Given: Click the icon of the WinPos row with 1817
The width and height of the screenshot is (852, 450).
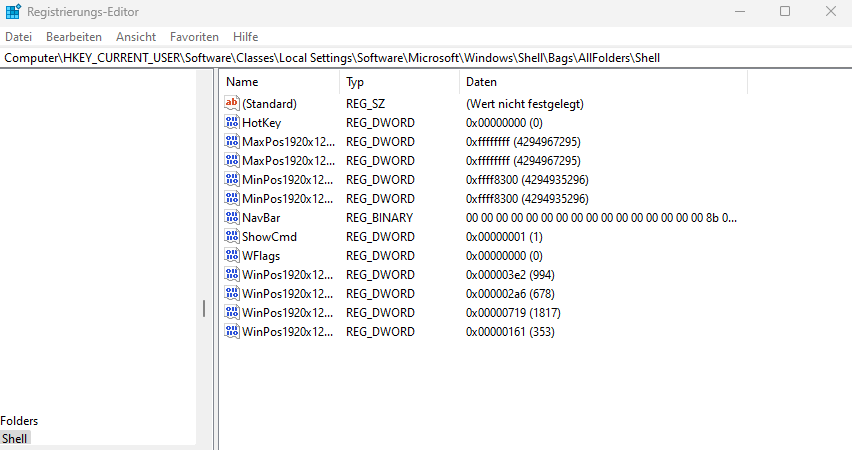Looking at the screenshot, I should [x=232, y=312].
